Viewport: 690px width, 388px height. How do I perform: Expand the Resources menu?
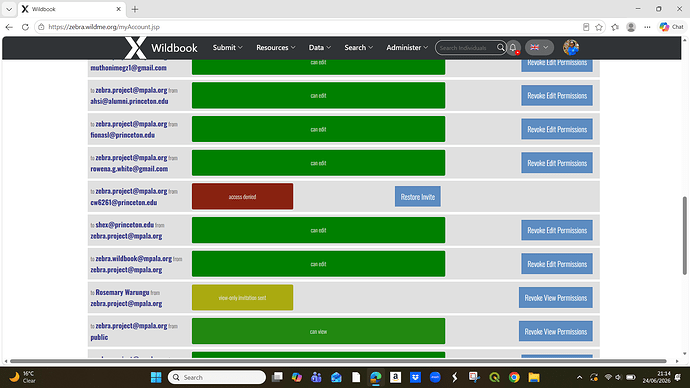click(x=275, y=48)
